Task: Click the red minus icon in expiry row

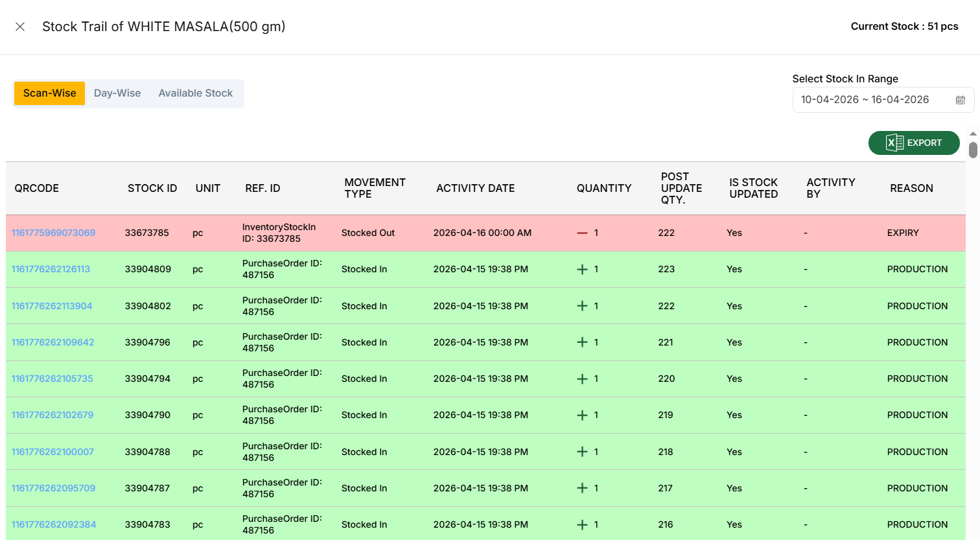Action: click(x=582, y=233)
